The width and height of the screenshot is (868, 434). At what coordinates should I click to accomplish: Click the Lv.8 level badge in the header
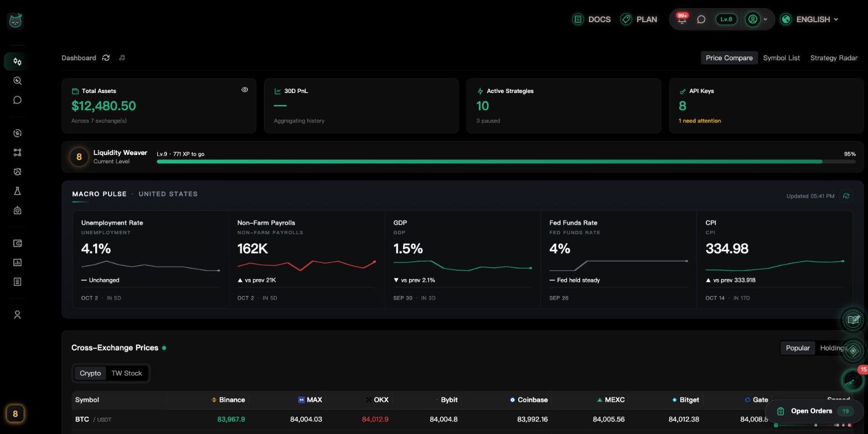tap(726, 19)
